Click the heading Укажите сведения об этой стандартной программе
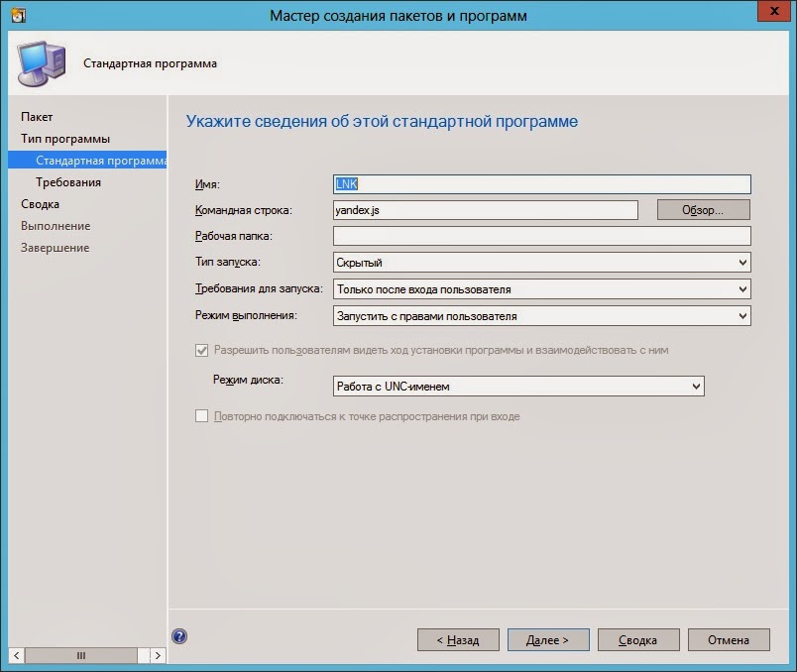The image size is (797, 672). (382, 122)
